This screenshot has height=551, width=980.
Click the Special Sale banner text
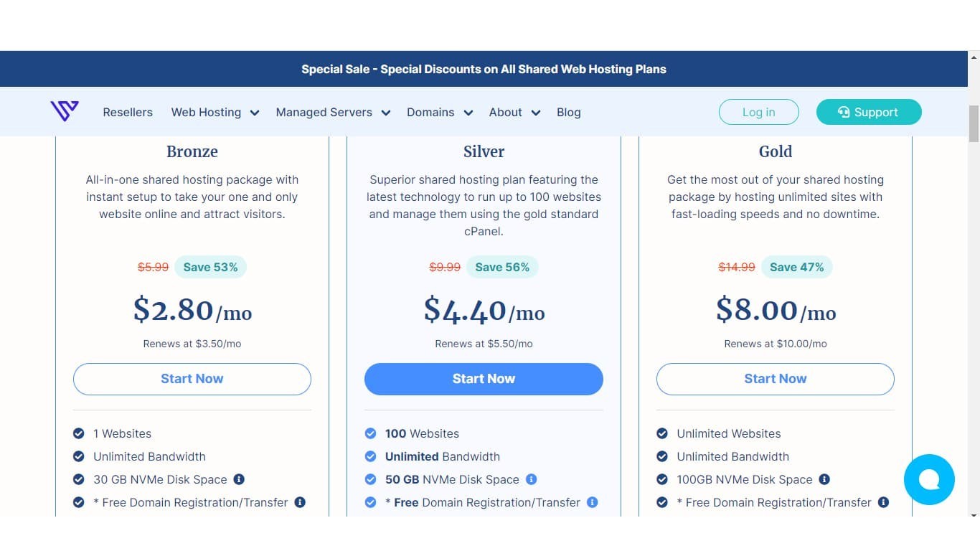pos(484,69)
